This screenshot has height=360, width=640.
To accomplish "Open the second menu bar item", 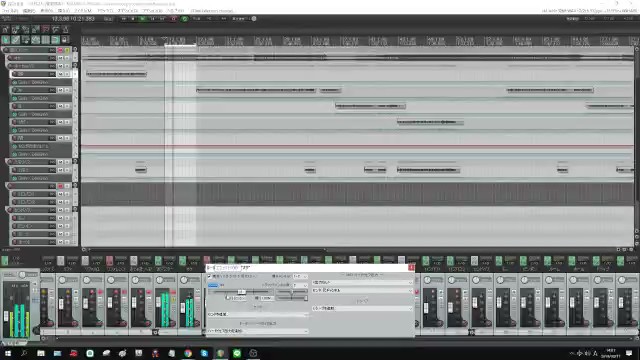I will (29, 11).
